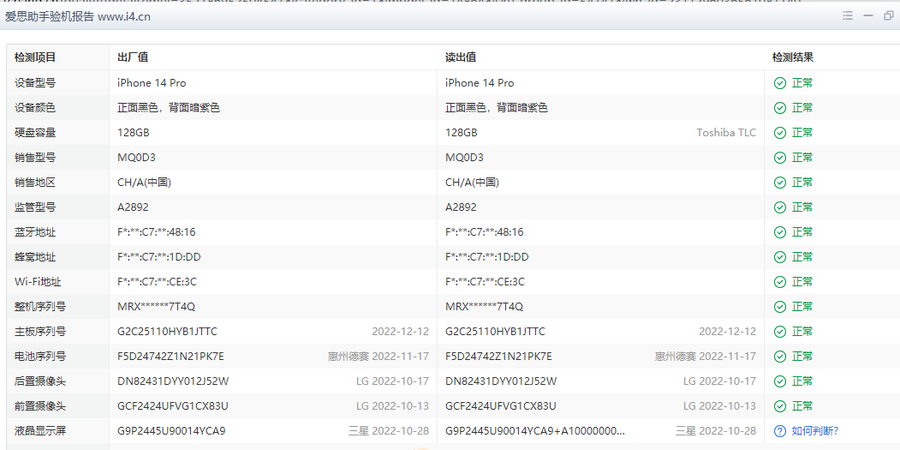Click green check icon in 监管型号 row
This screenshot has width=900, height=450.
[x=779, y=207]
